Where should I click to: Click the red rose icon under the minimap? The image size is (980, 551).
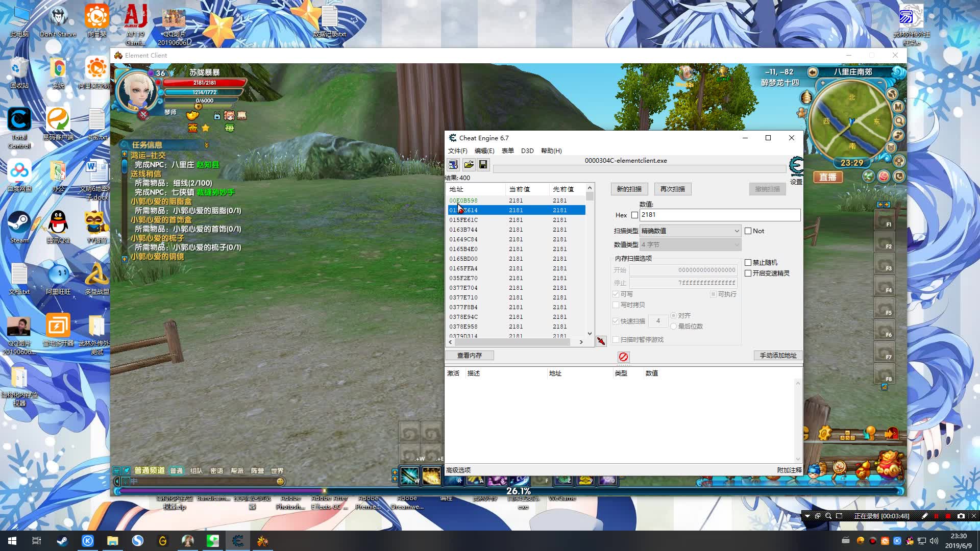[884, 177]
